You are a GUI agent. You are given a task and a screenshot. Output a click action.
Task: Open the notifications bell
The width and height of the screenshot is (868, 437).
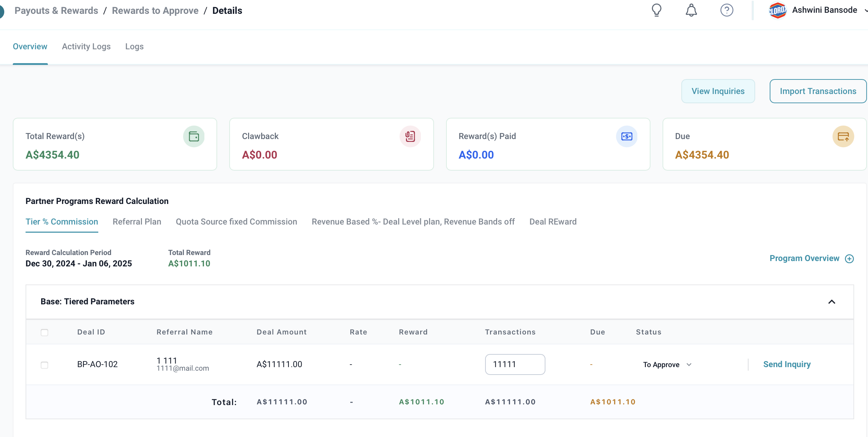pyautogui.click(x=691, y=10)
